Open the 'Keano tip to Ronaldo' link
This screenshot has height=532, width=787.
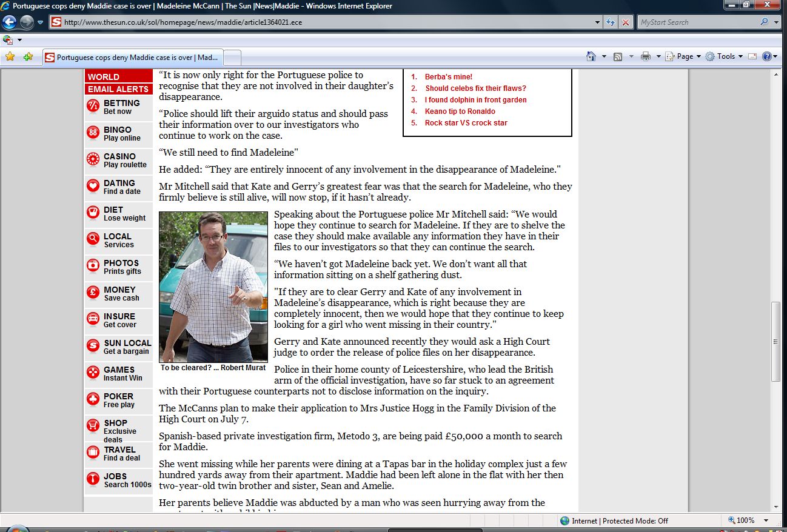click(460, 111)
